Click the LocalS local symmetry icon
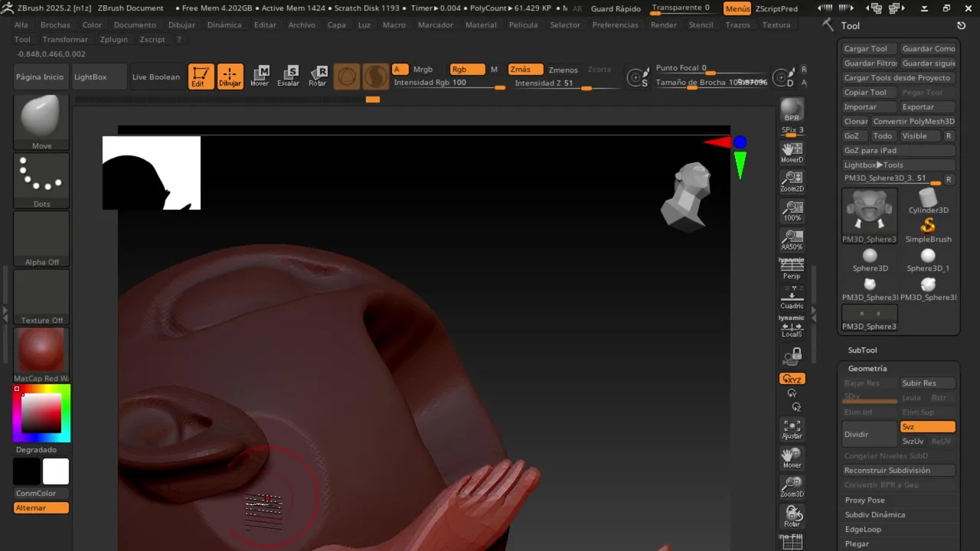 (x=792, y=327)
